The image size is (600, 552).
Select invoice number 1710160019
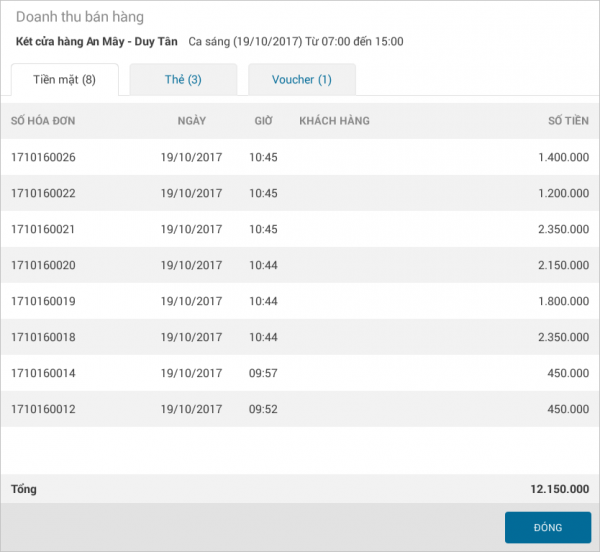click(43, 301)
